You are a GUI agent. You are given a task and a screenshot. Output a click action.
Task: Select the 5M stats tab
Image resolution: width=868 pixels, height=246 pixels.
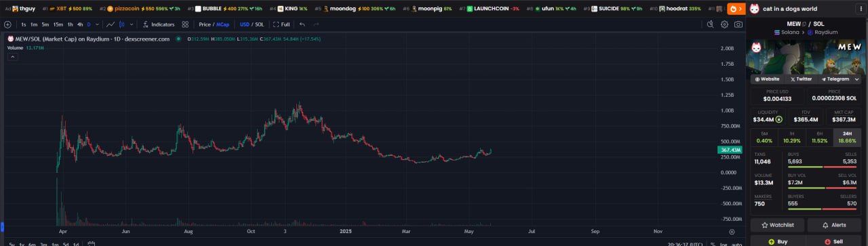[764, 137]
